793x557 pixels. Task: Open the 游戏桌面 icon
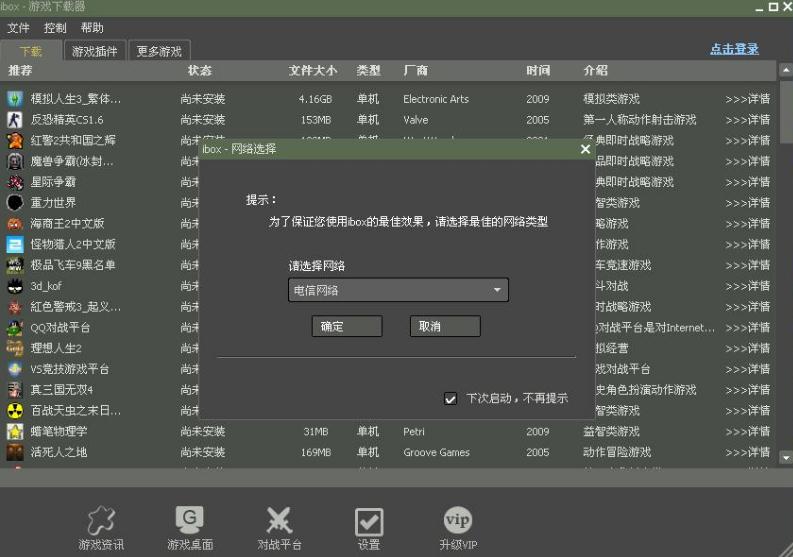tap(190, 520)
